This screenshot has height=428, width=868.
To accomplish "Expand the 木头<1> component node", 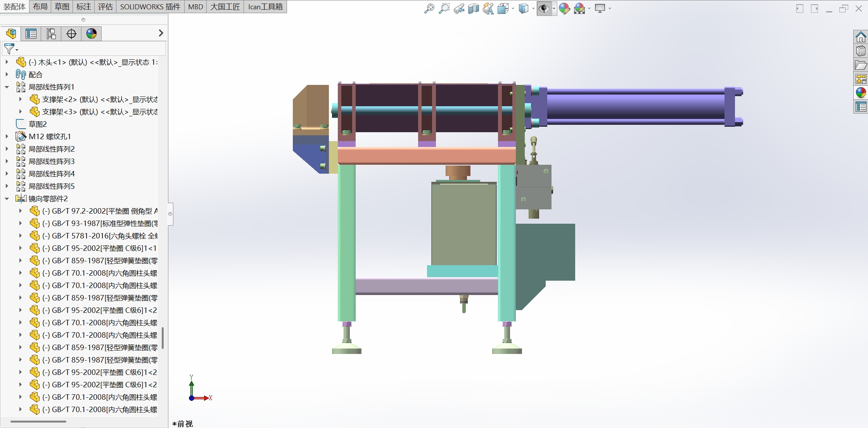I will (x=7, y=62).
